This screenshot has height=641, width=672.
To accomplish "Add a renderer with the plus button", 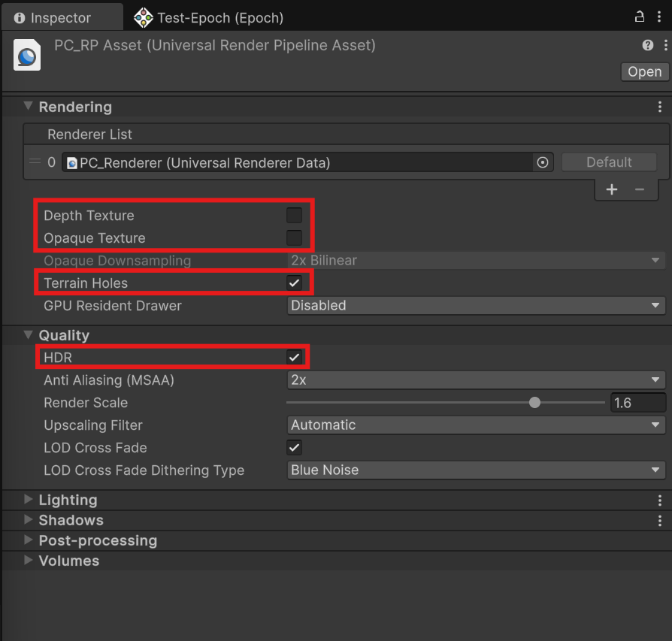I will point(612,189).
